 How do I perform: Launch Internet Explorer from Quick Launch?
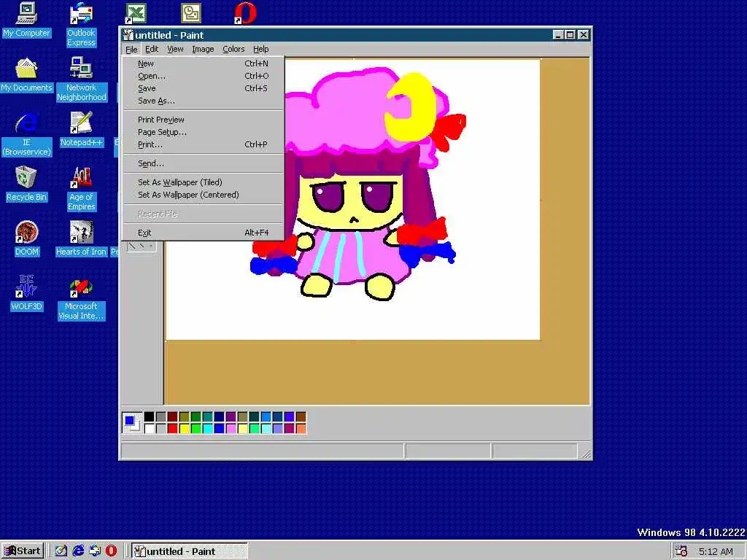click(x=78, y=551)
